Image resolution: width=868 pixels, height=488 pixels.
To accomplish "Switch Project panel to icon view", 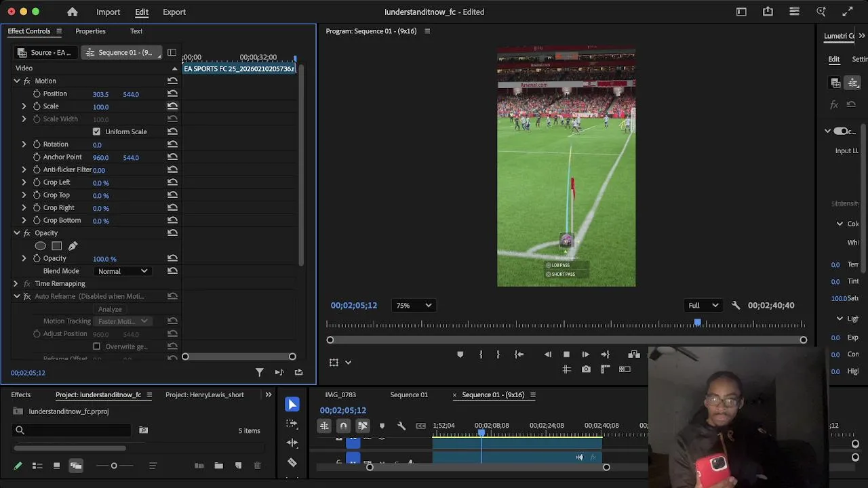I will [56, 466].
